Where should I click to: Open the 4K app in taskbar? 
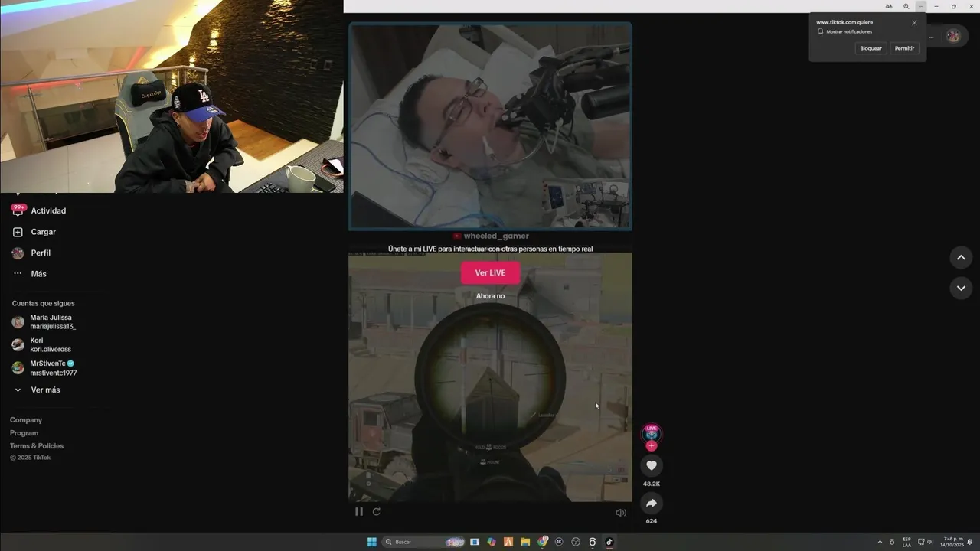click(x=559, y=542)
